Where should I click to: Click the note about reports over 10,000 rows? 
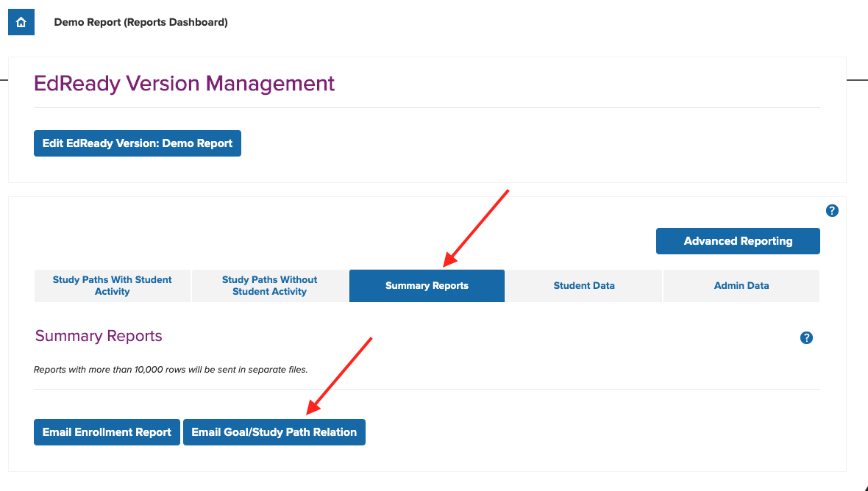(171, 370)
